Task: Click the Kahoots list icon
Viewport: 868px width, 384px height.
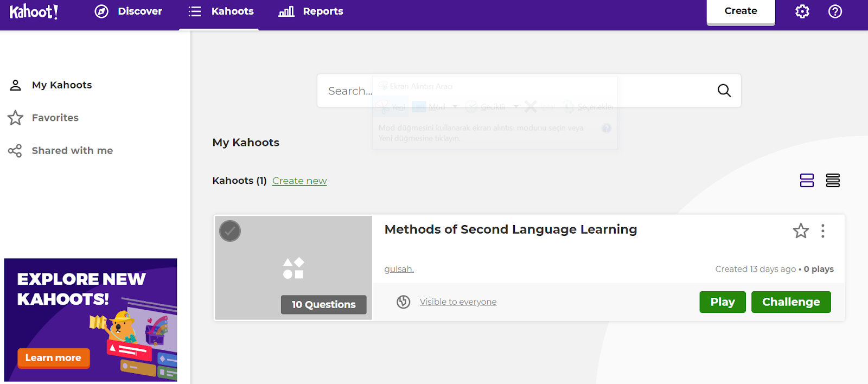Action: coord(195,11)
